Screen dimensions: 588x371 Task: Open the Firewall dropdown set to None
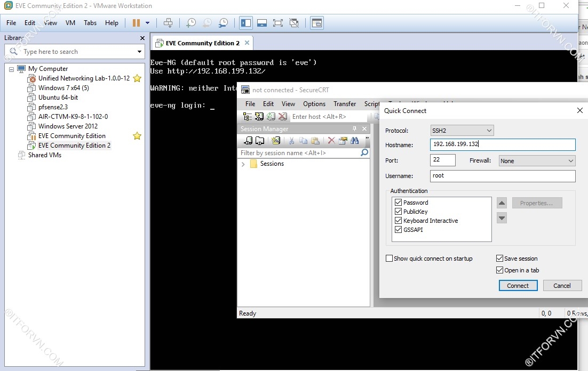coord(537,160)
